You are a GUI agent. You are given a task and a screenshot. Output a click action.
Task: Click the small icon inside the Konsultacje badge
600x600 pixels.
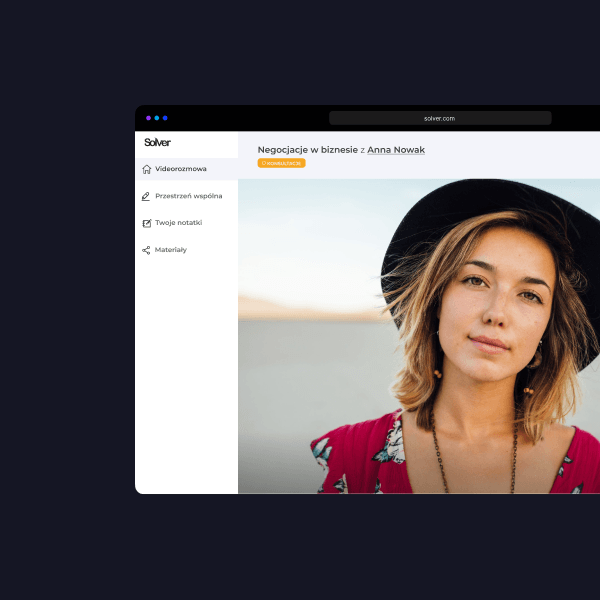click(x=262, y=163)
